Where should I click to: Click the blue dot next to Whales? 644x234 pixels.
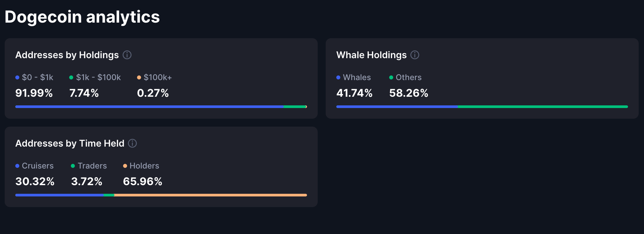(338, 77)
